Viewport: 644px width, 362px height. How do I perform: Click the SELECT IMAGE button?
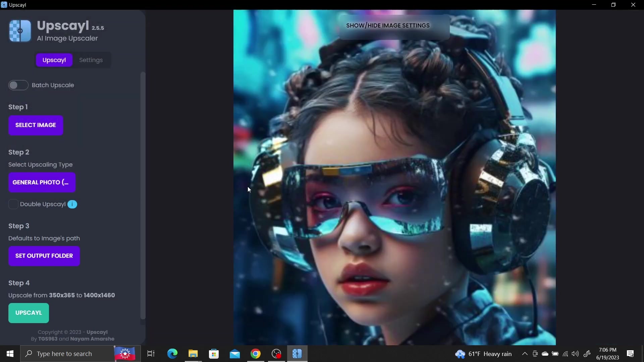(36, 125)
